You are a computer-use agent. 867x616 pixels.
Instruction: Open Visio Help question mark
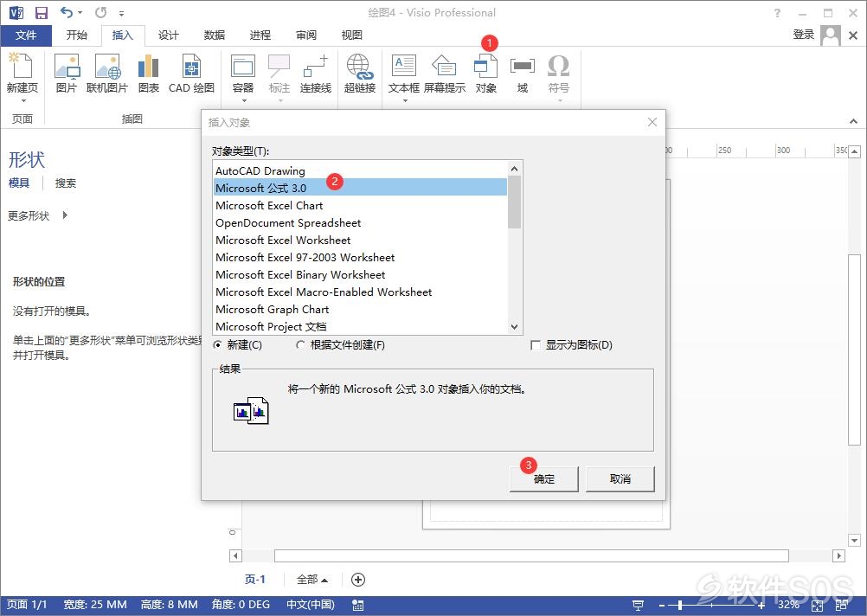777,13
